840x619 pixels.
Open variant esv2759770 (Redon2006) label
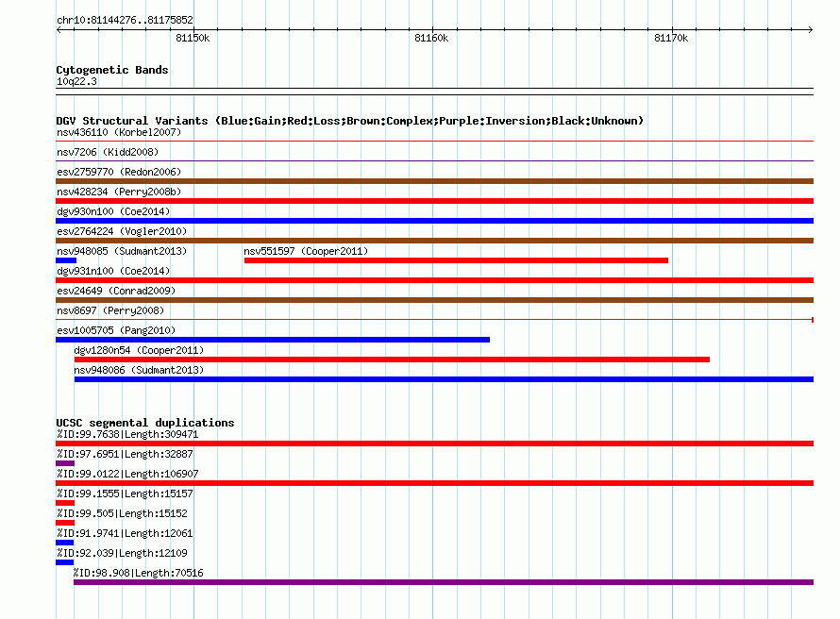(x=119, y=172)
